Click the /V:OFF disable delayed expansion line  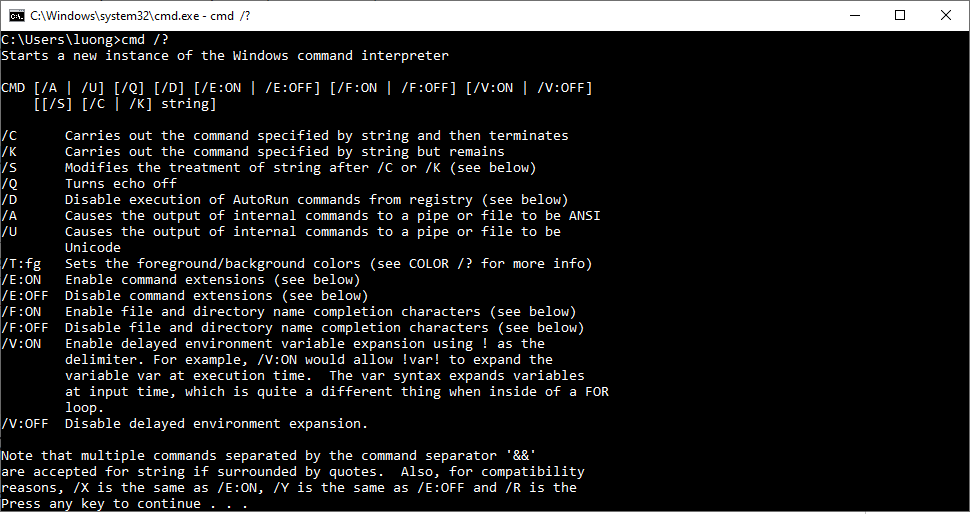[184, 424]
